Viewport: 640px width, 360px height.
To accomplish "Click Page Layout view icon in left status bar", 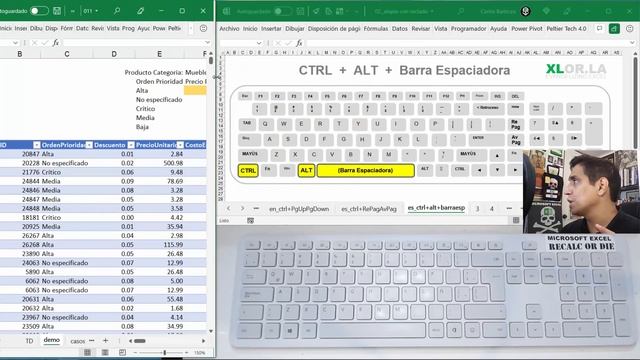I will point(105,352).
